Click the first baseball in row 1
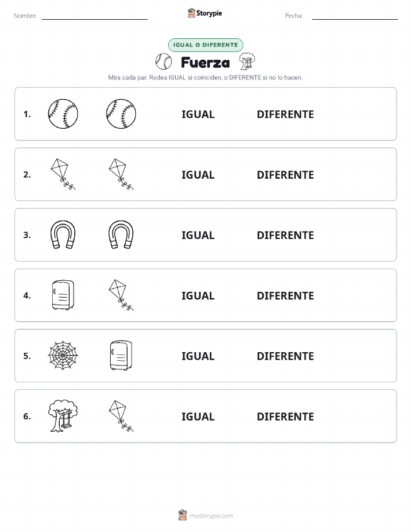The width and height of the screenshot is (411, 532). point(63,114)
